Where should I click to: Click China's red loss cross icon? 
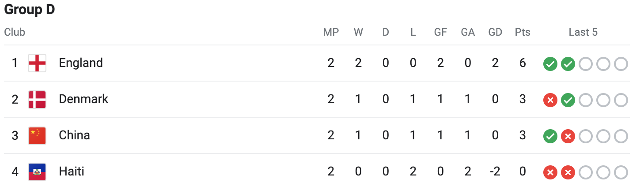pyautogui.click(x=568, y=136)
